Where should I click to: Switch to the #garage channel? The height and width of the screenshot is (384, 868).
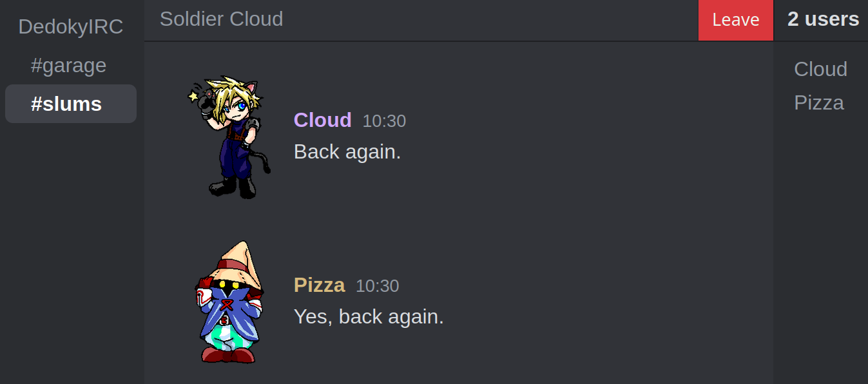pos(69,65)
